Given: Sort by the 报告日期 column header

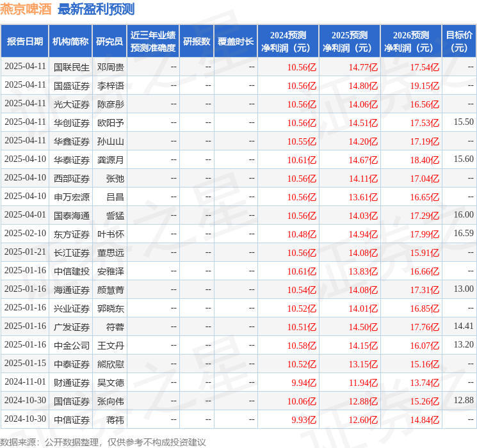Looking at the screenshot, I should 25,42.
